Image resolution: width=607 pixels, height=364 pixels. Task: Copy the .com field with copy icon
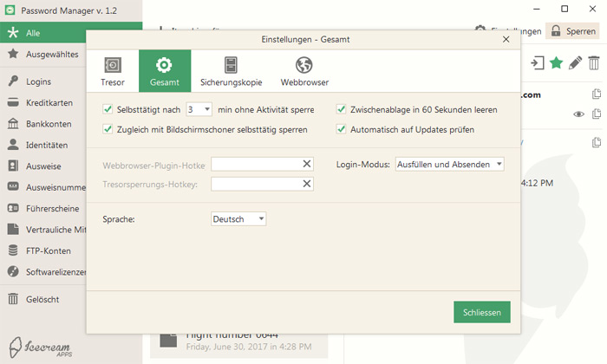(597, 94)
